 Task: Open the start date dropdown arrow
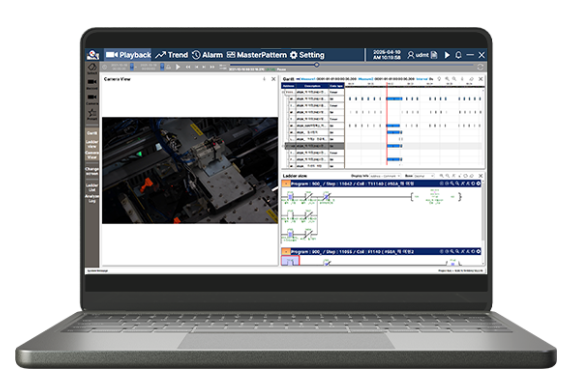coord(132,67)
